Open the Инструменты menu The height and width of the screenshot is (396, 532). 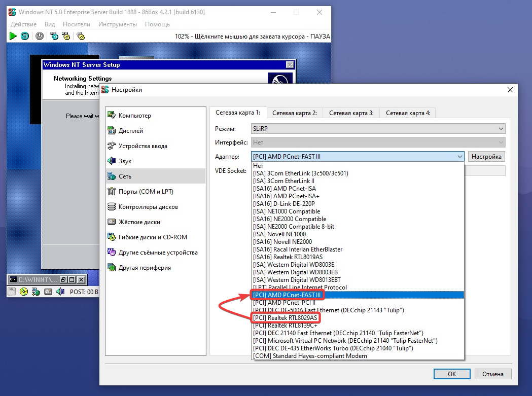118,24
